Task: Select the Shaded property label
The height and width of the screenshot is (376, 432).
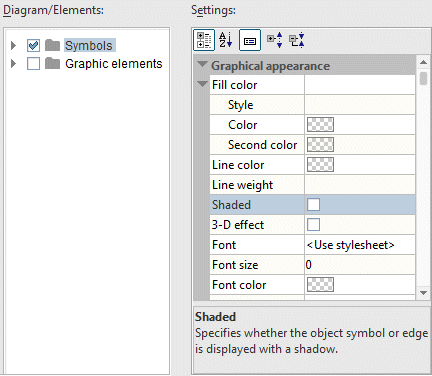Action: [x=231, y=205]
